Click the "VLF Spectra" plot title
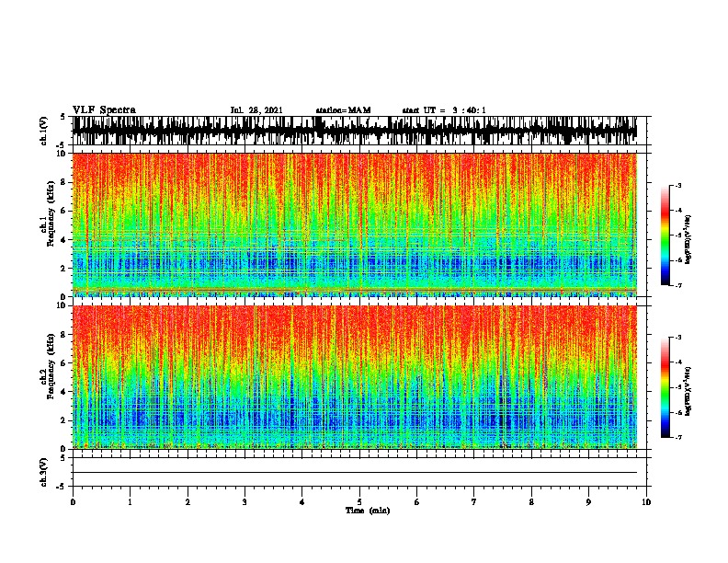Screen dimensions: 728x563 click(x=104, y=110)
